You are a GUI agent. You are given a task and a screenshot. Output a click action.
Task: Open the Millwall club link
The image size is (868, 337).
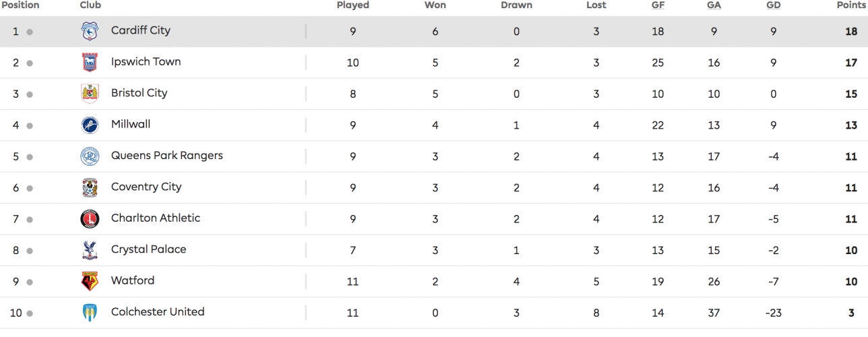131,124
